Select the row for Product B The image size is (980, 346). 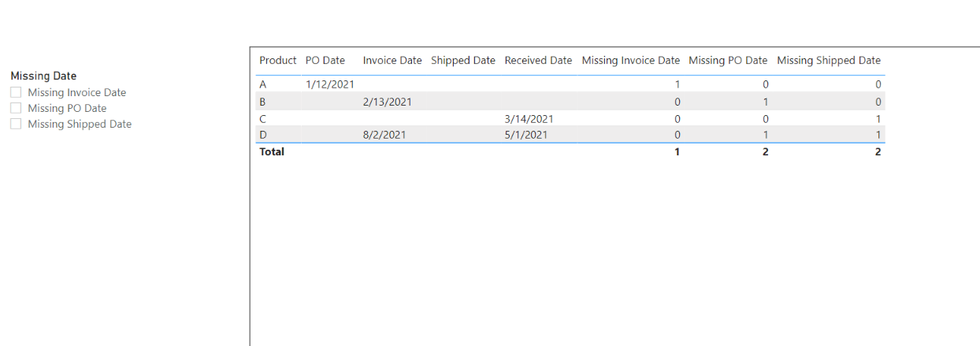[571, 102]
